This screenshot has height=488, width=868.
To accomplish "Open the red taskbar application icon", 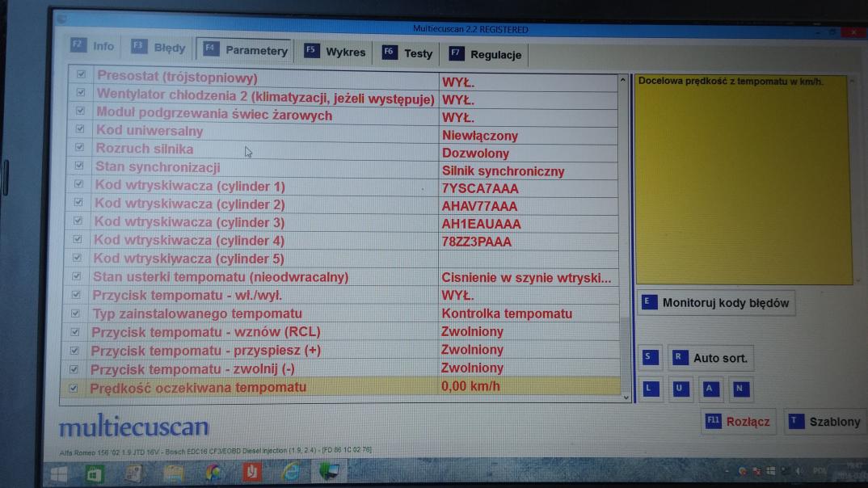I will coord(252,473).
